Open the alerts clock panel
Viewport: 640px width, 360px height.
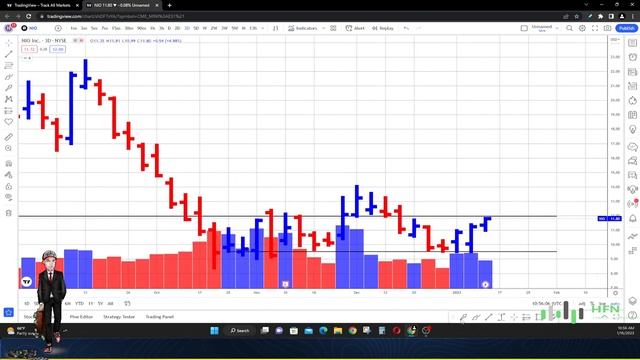tap(633, 57)
